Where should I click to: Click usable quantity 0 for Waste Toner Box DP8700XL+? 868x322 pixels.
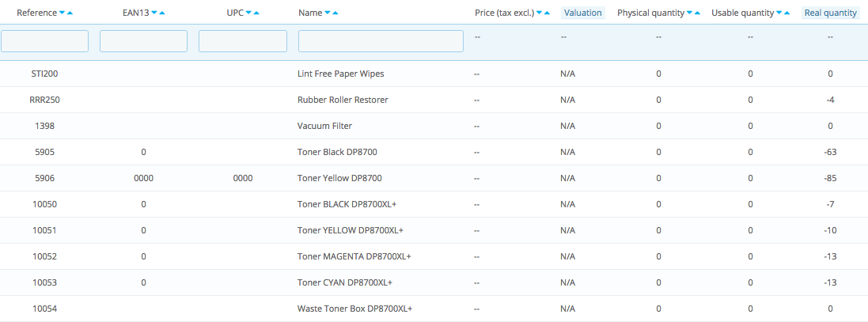[750, 309]
